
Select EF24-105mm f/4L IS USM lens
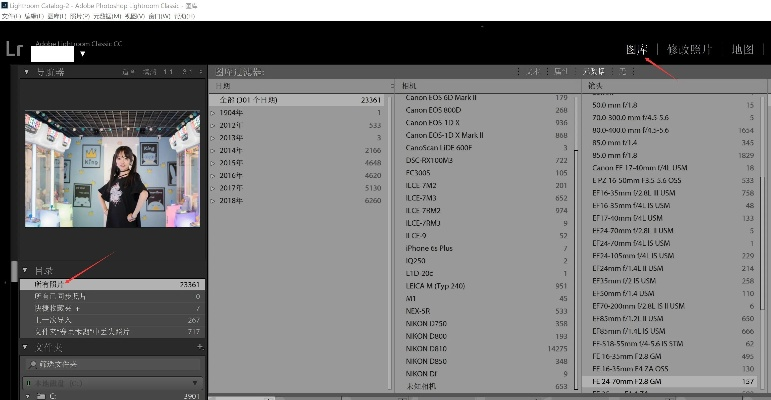tap(670, 256)
